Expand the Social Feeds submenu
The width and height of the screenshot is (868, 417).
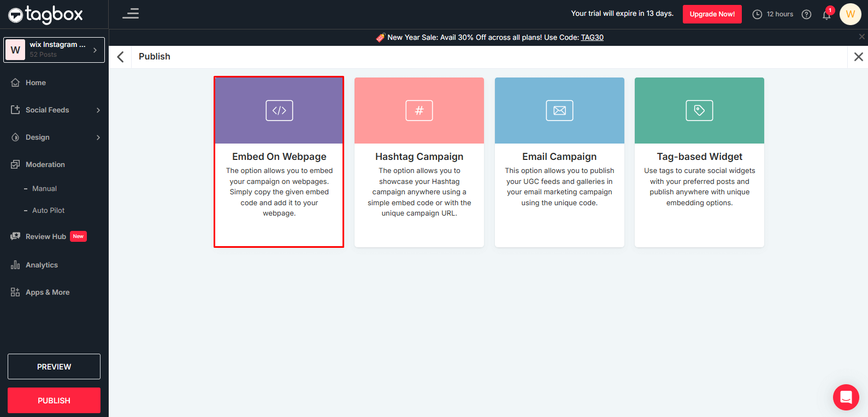coord(98,110)
